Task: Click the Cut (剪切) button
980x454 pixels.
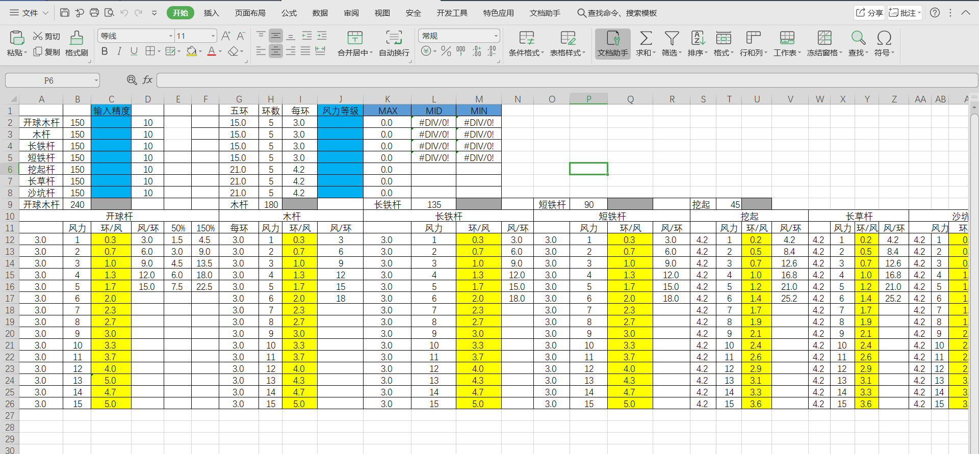Action: click(46, 36)
